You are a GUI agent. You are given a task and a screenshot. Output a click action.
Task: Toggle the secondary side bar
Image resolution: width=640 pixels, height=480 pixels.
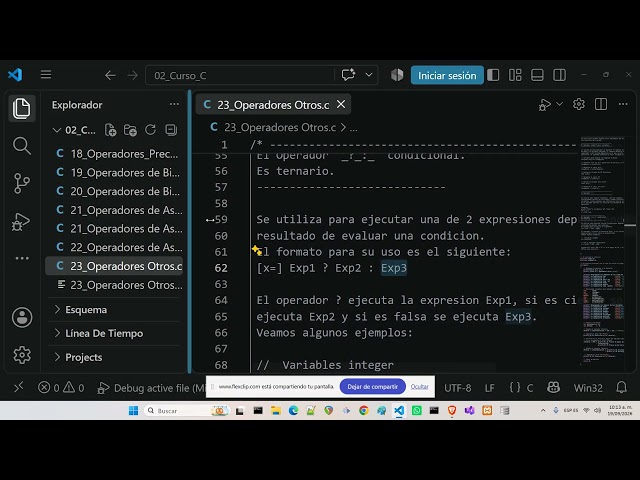coord(559,75)
